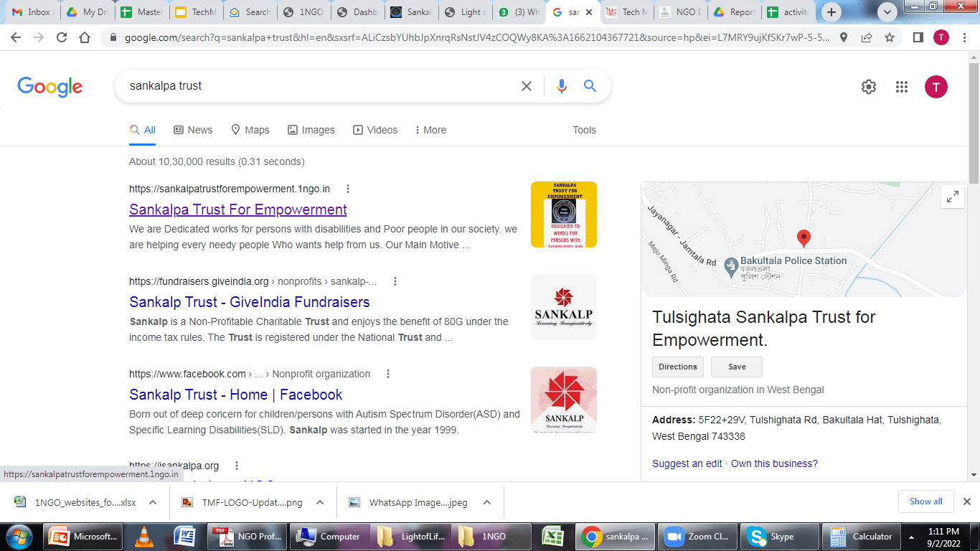Click the yellow Sankalpa Trust thumbnail
The height and width of the screenshot is (551, 980).
point(564,215)
